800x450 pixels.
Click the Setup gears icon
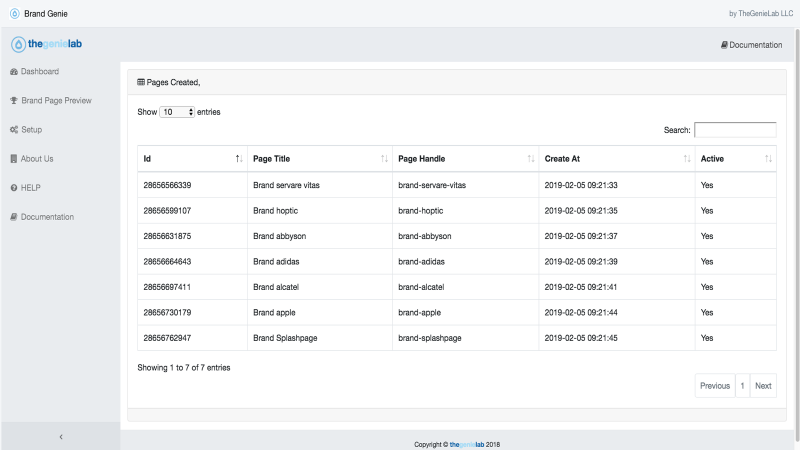point(14,130)
